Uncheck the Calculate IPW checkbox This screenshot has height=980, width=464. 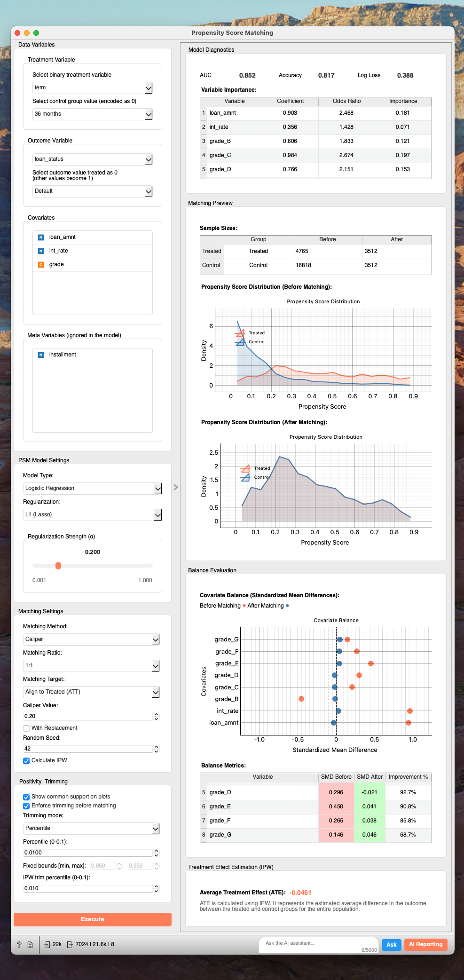pos(26,761)
